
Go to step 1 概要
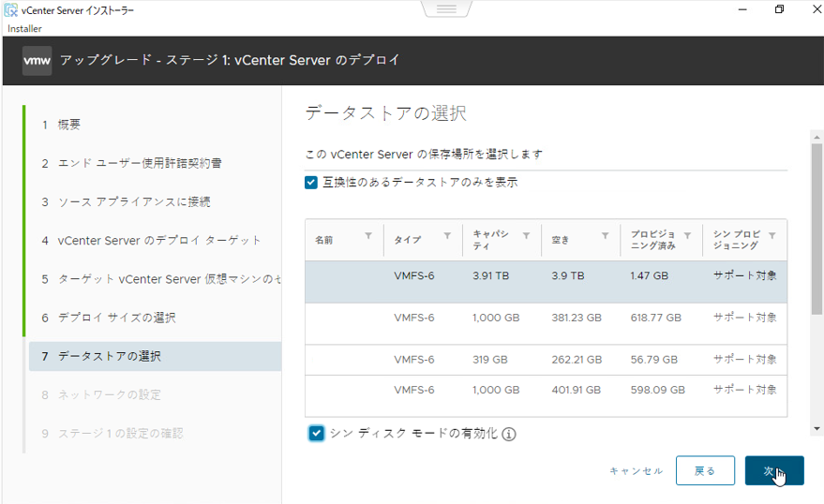tap(68, 125)
